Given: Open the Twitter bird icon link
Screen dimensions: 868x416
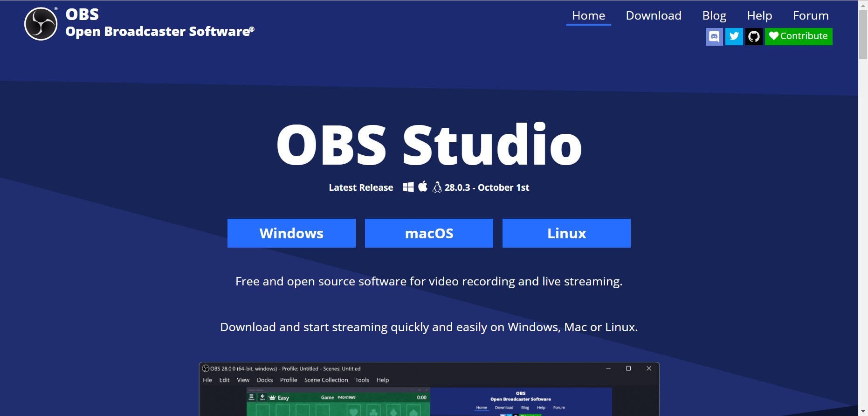Looking at the screenshot, I should pos(734,36).
